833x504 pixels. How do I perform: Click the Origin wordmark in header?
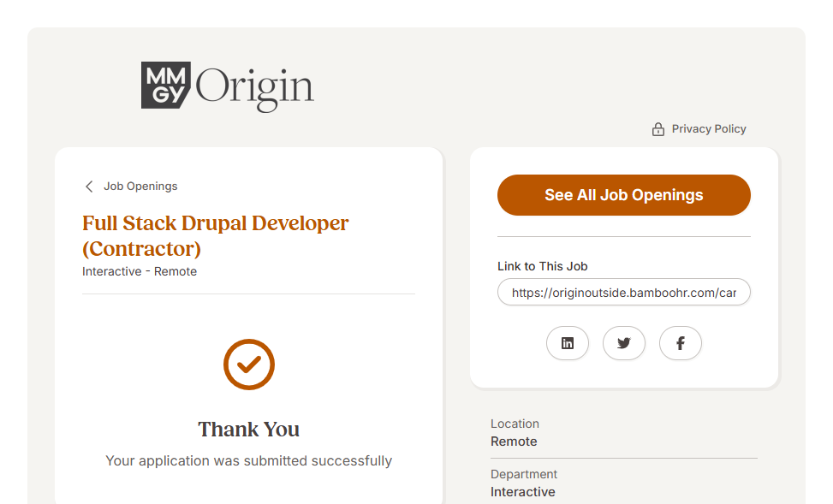[x=255, y=88]
